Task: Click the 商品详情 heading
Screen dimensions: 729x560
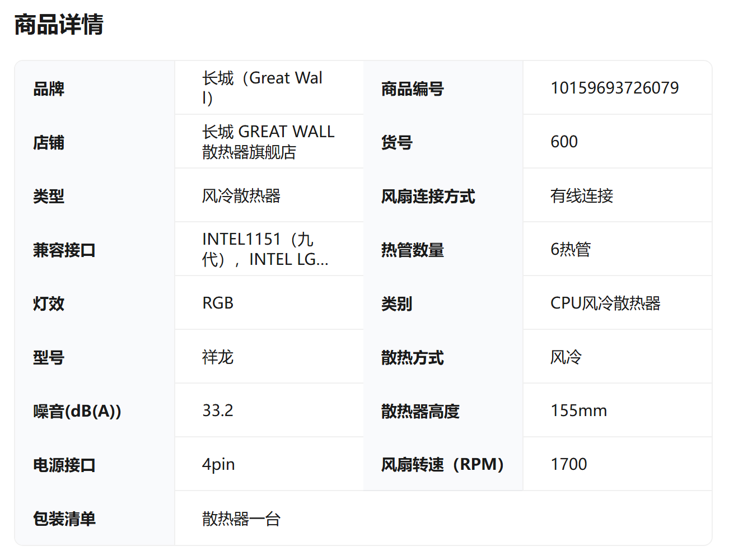Action: 59,25
